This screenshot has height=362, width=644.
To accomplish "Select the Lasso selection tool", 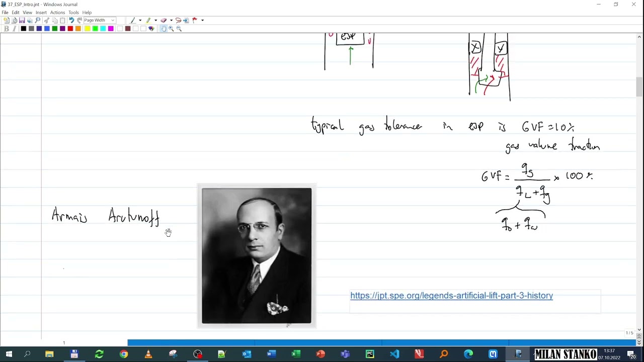I will 178,20.
